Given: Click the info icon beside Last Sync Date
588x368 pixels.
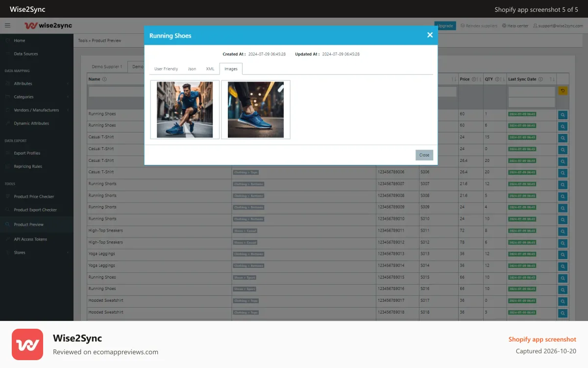Looking at the screenshot, I should click(541, 79).
